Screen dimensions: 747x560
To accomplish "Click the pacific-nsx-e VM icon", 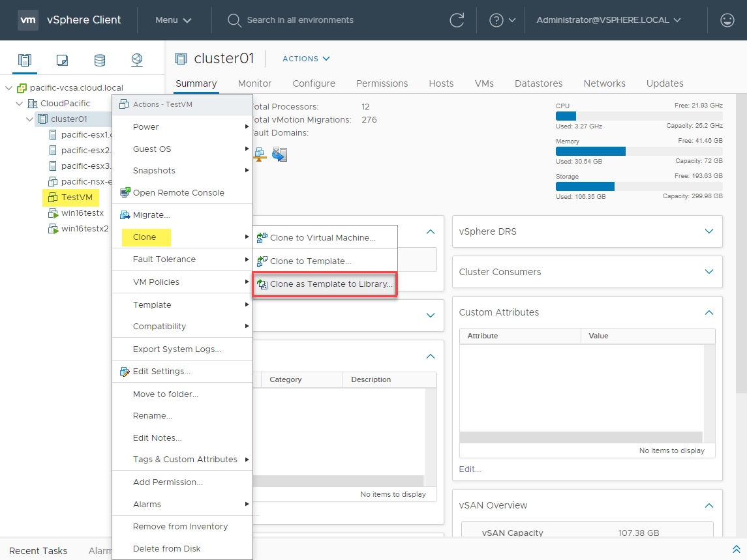I will (53, 182).
